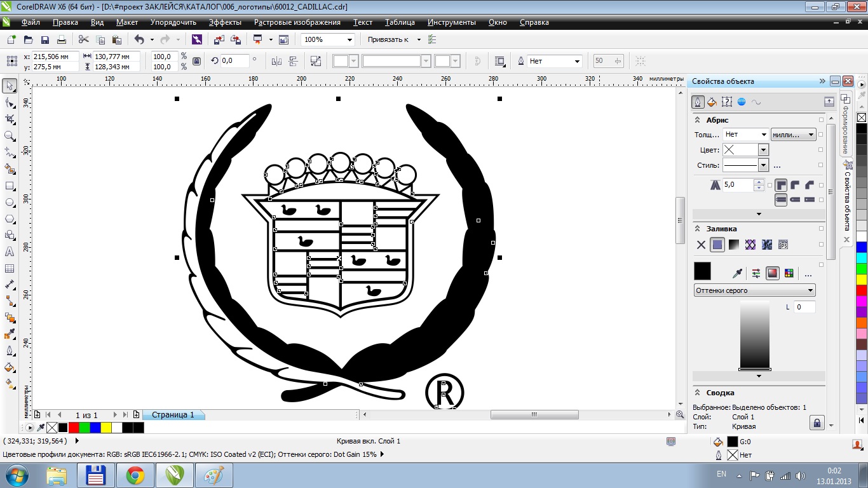Select PostScript fill type
The image size is (868, 488).
pos(783,245)
